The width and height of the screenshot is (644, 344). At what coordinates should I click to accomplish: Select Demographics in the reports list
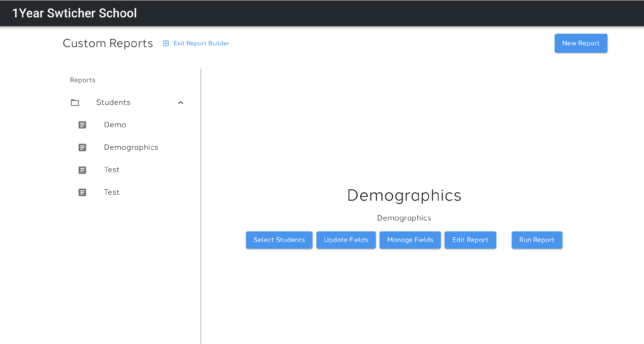pyautogui.click(x=131, y=147)
